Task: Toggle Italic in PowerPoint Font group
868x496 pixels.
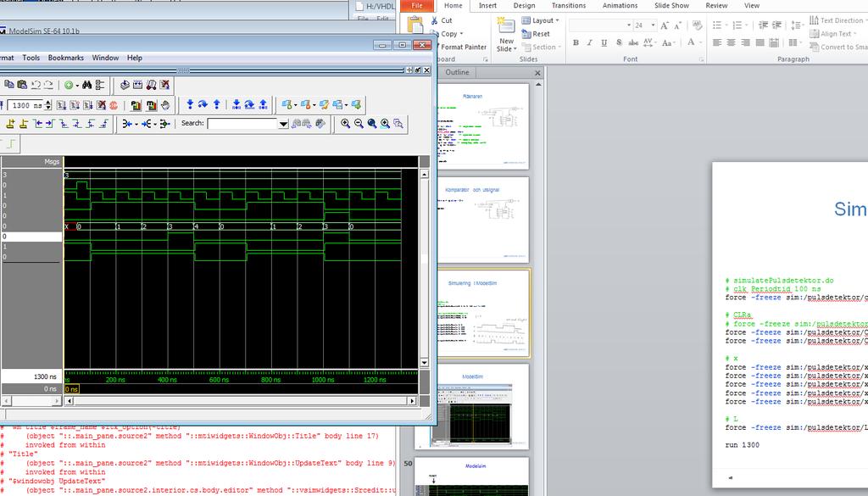Action: pos(590,42)
